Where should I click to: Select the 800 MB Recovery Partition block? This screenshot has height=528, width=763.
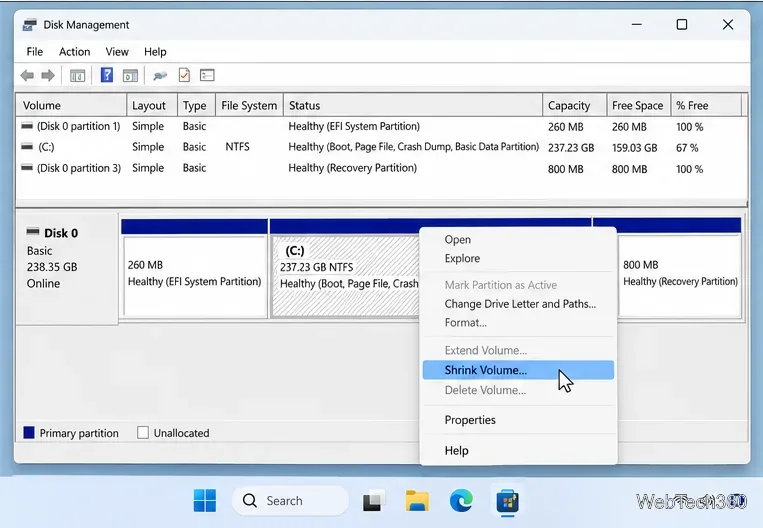680,275
